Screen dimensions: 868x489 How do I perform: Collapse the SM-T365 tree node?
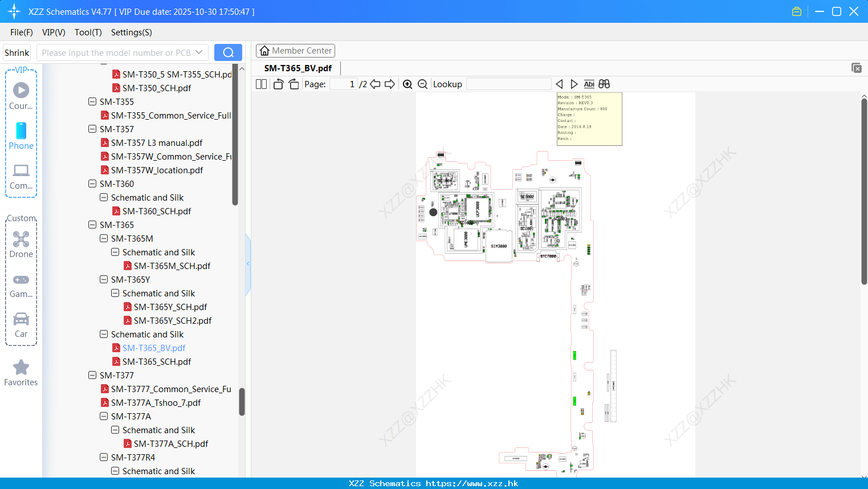pos(92,225)
